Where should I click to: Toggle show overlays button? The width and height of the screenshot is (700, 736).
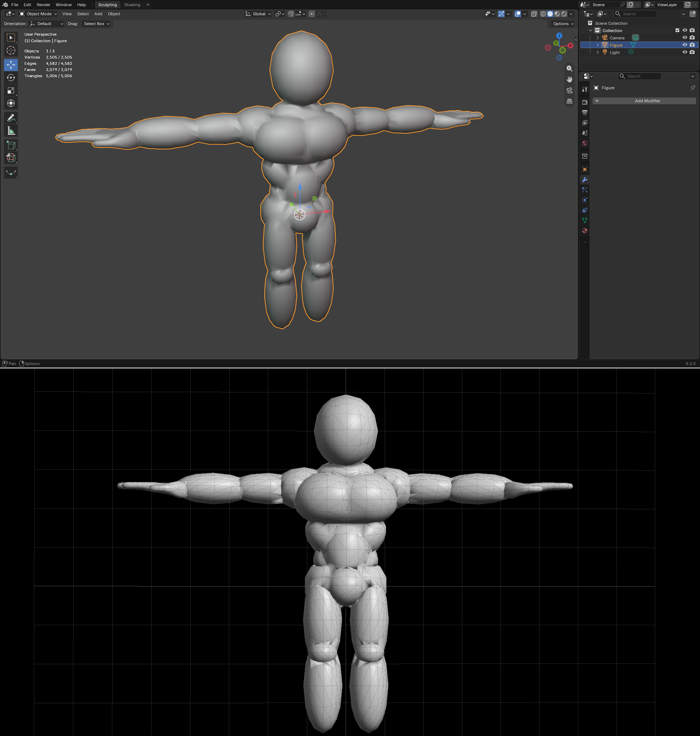[x=518, y=14]
